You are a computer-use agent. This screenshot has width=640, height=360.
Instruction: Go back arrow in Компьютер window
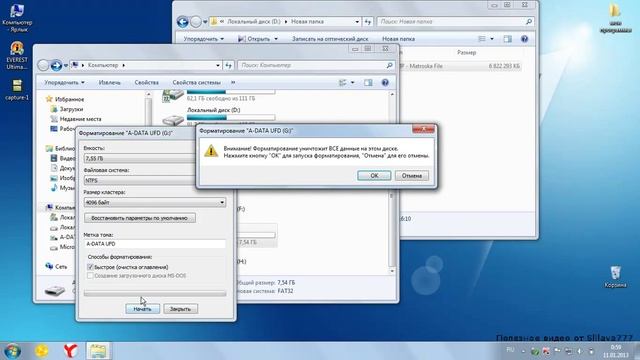point(43,65)
